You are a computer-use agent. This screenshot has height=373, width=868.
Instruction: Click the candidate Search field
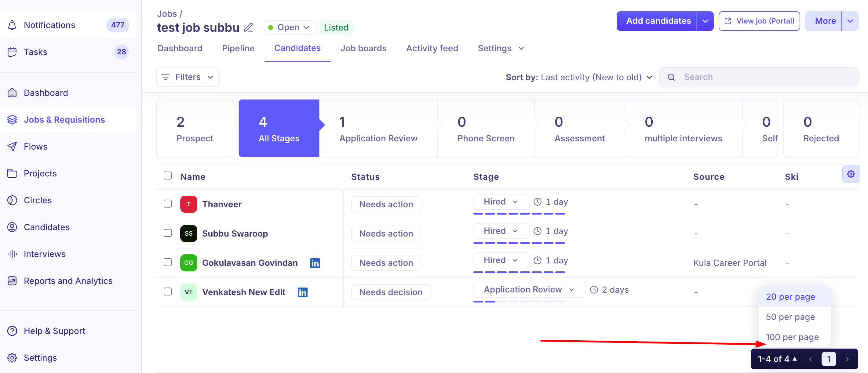click(759, 78)
